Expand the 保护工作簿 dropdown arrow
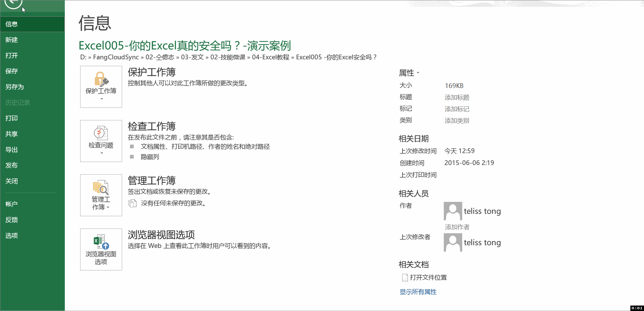The height and width of the screenshot is (311, 644). click(x=101, y=99)
